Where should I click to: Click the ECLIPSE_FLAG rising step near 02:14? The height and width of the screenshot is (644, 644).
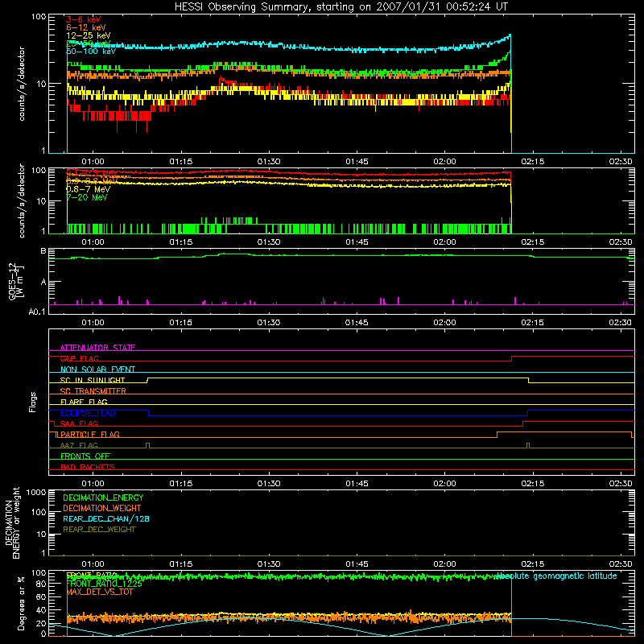click(528, 413)
